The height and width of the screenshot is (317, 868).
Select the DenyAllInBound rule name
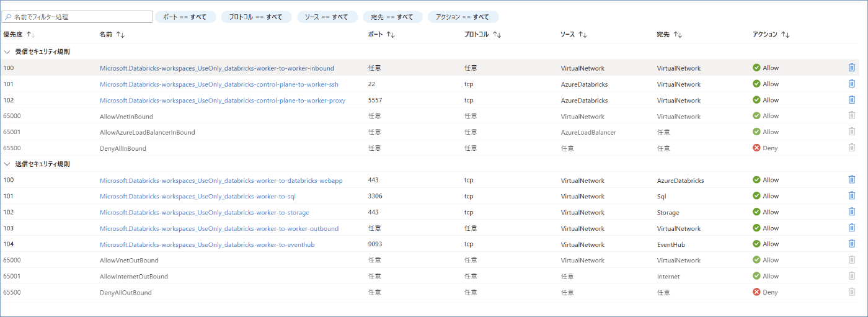[x=123, y=148]
